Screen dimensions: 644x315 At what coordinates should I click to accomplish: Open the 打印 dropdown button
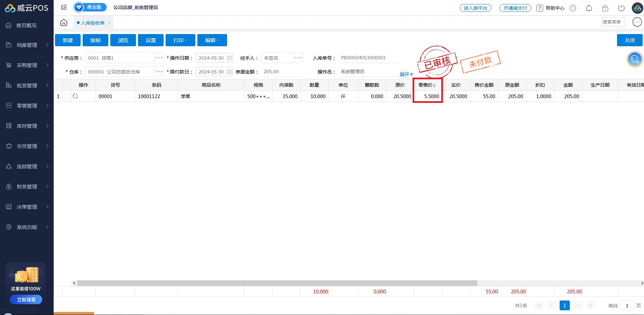click(180, 40)
